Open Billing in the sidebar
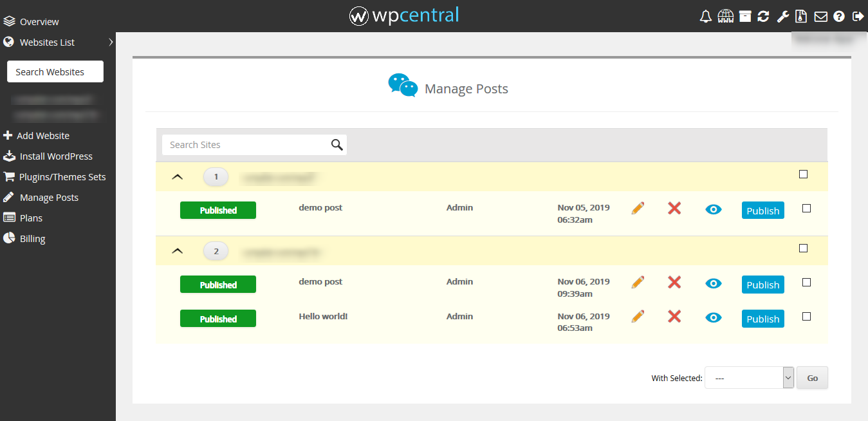Image resolution: width=868 pixels, height=421 pixels. coord(33,239)
